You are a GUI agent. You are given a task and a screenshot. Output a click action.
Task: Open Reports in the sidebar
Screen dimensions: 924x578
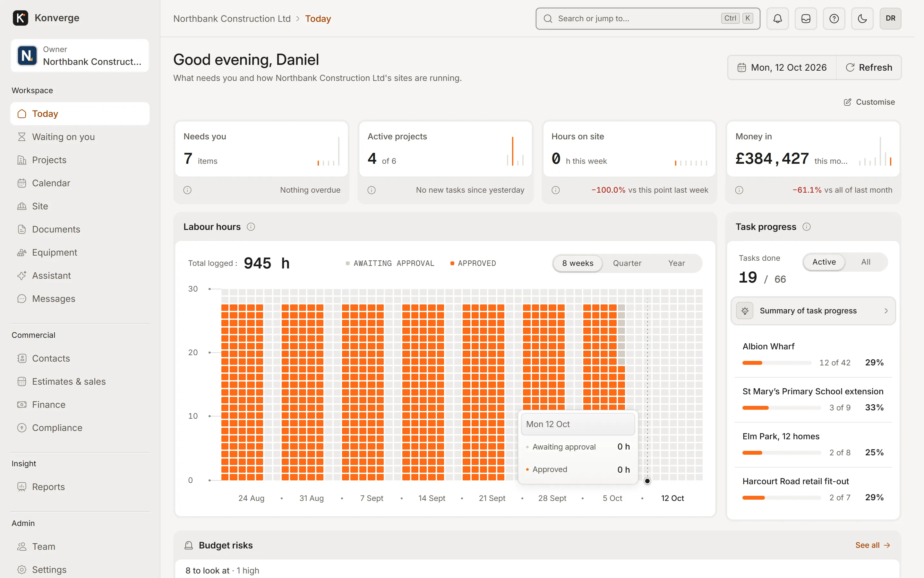tap(80, 486)
